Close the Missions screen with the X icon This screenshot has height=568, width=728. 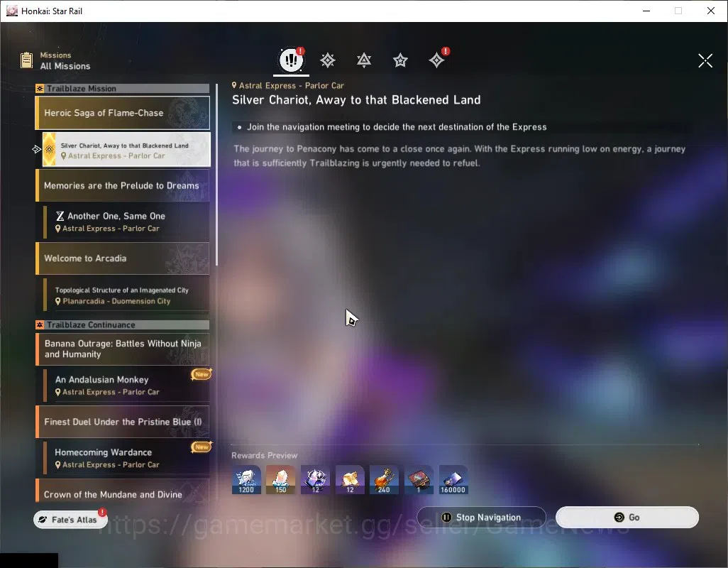click(705, 60)
